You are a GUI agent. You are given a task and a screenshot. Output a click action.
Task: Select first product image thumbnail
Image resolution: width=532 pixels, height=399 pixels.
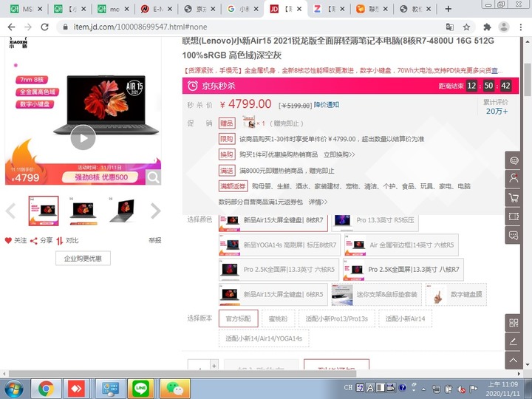44,211
